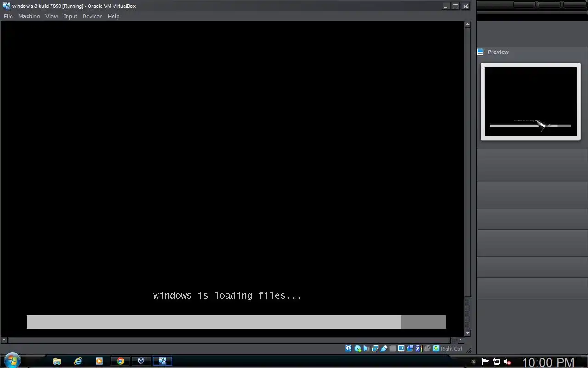Open the Action Center flag icon

coord(485,362)
